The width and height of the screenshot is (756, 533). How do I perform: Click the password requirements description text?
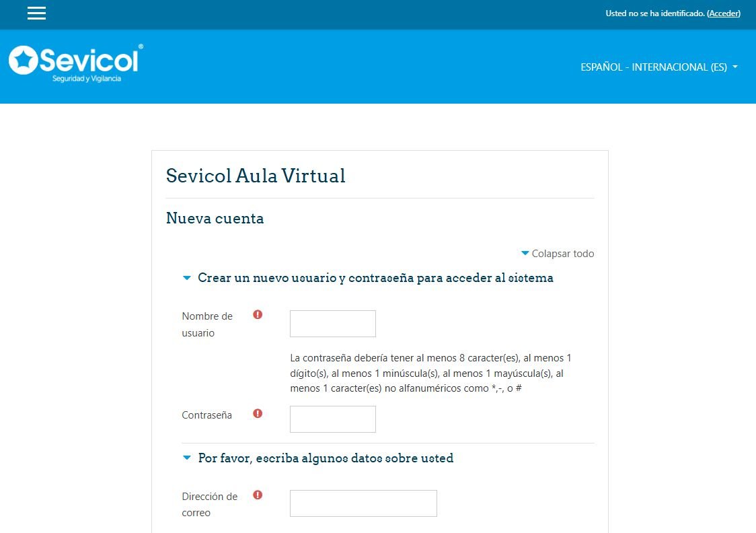click(430, 373)
